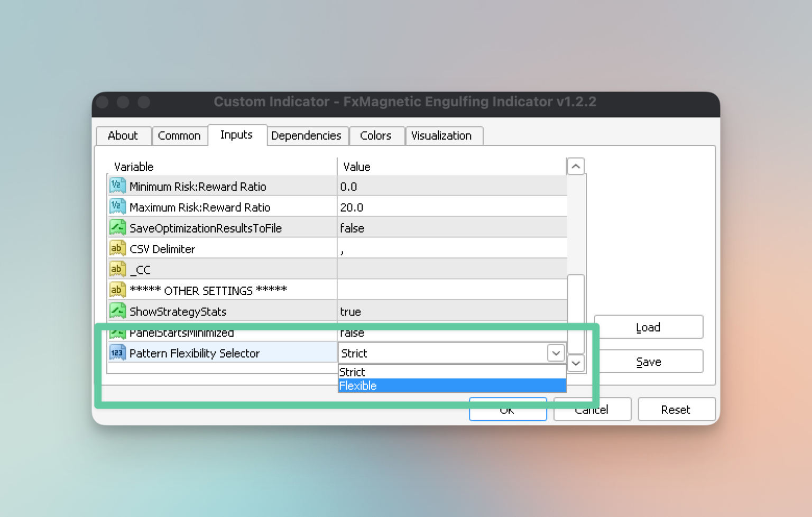This screenshot has height=517, width=812.
Task: Toggle the ShowStrategyStats true value
Action: (x=452, y=311)
